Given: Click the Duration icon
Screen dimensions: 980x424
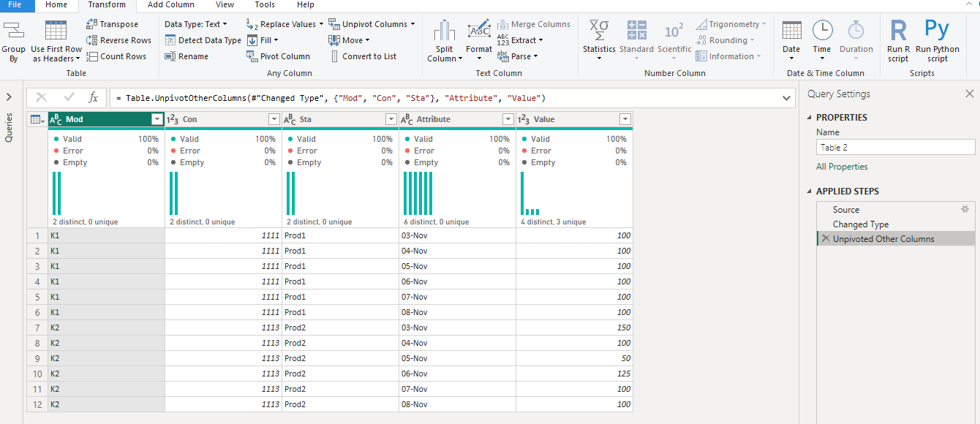Looking at the screenshot, I should tap(856, 31).
